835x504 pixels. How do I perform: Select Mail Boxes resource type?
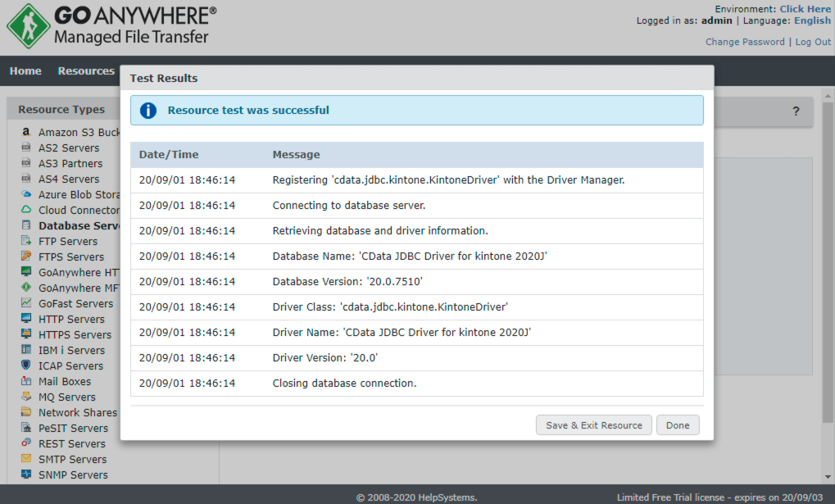pos(65,381)
